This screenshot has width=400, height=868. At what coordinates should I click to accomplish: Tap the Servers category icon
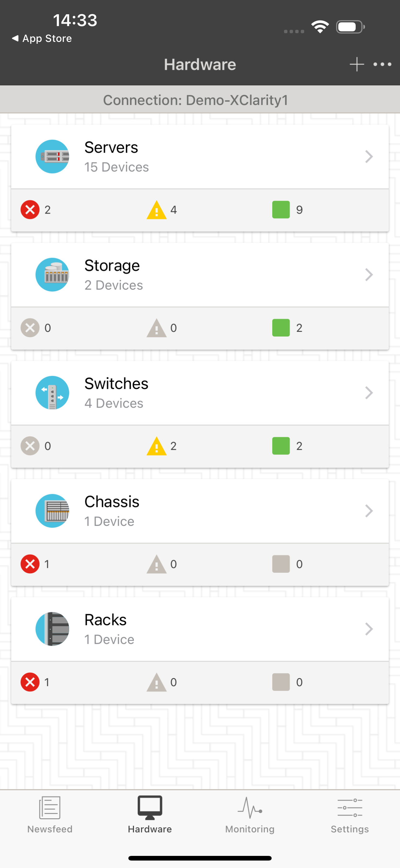pos(52,157)
